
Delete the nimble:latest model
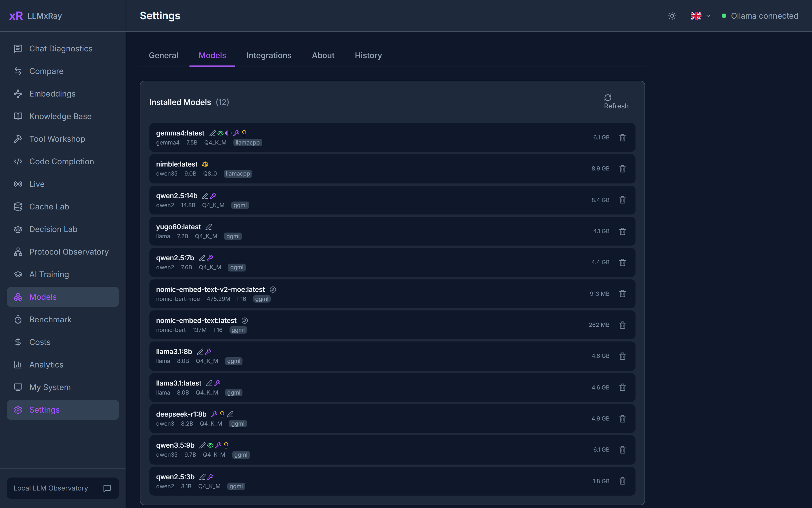(622, 169)
